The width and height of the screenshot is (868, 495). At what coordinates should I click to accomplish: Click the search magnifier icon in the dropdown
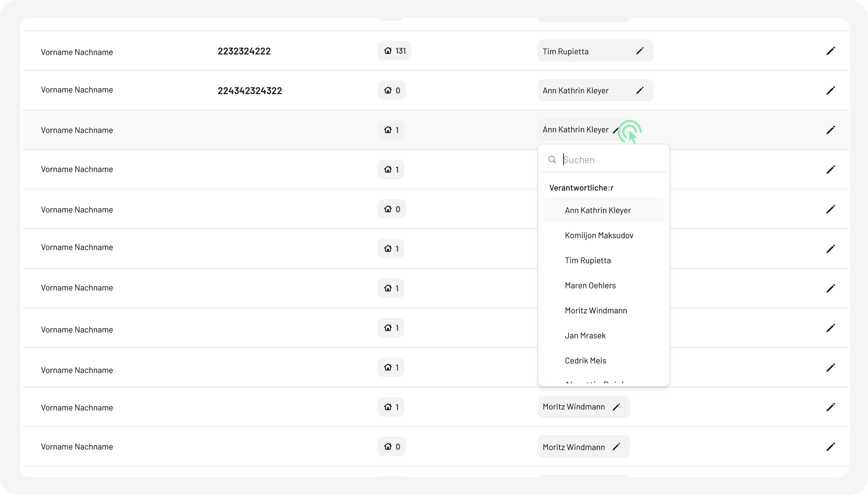(552, 160)
